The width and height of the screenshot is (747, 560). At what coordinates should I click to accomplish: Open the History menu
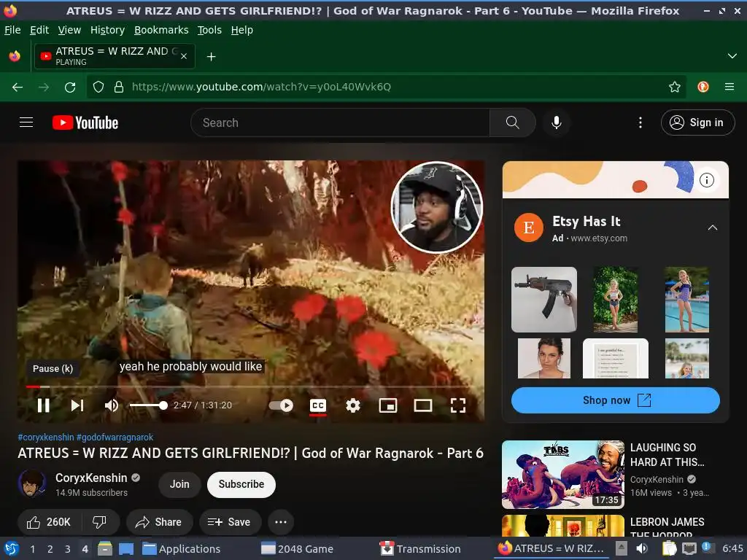tap(108, 30)
